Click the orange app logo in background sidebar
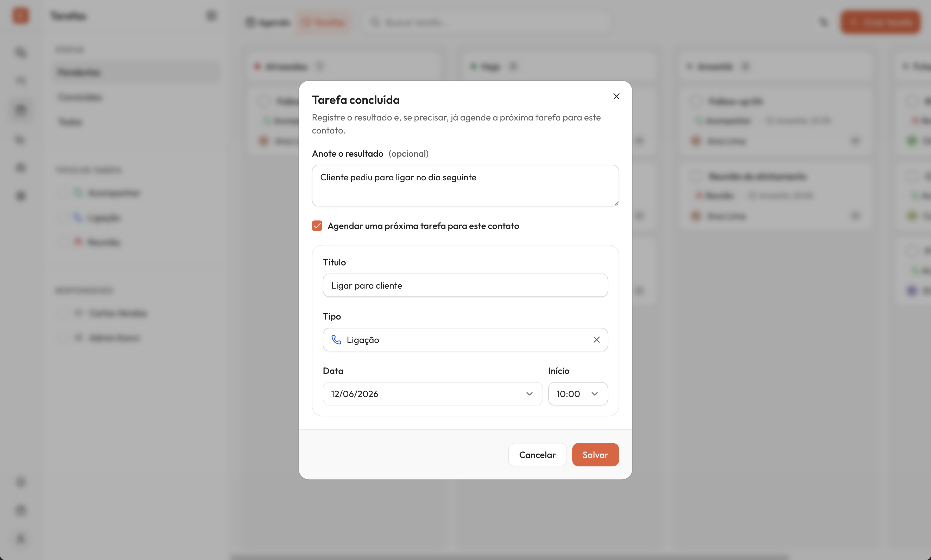The image size is (931, 560). [x=20, y=16]
